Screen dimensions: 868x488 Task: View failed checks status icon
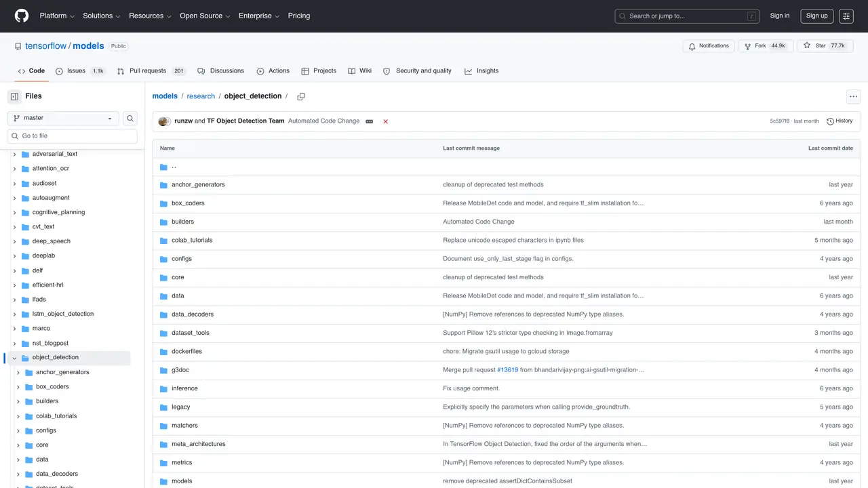[x=386, y=121]
